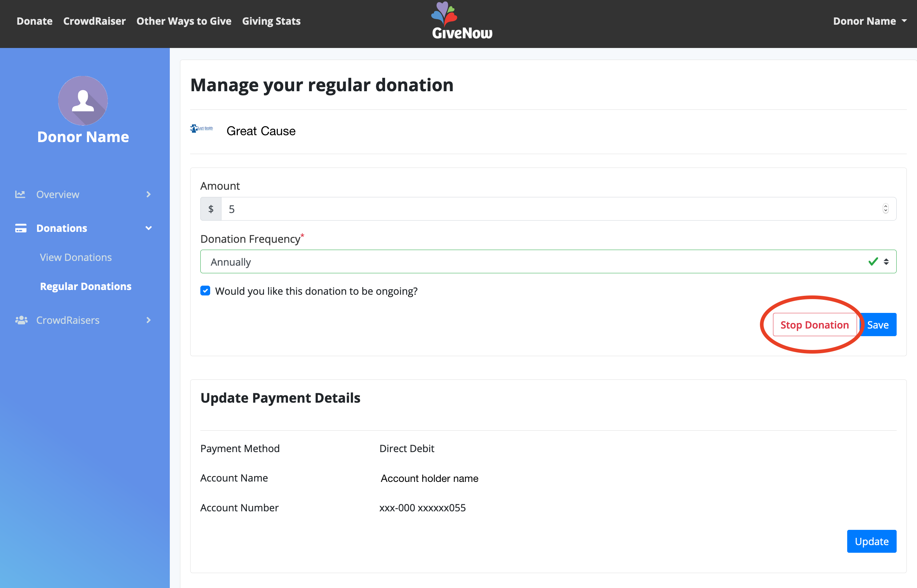Click the account number xxx-000 xxxxxx055
Image resolution: width=917 pixels, height=588 pixels.
click(423, 508)
